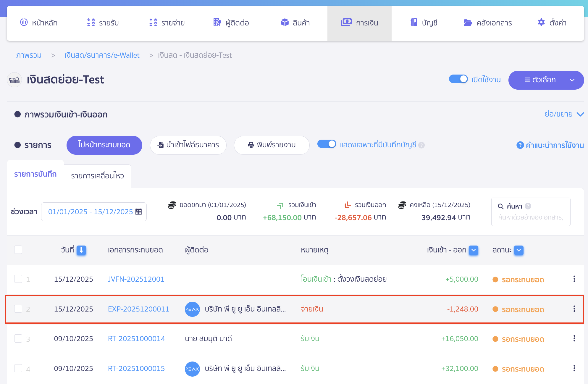
Task: Click the ค้นหา search input field
Action: [531, 217]
